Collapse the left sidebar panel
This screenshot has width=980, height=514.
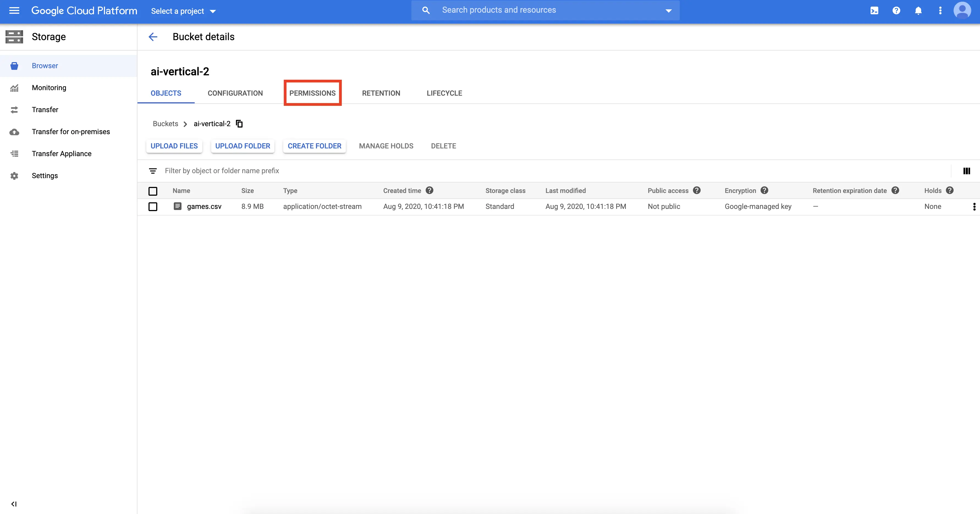pyautogui.click(x=14, y=504)
